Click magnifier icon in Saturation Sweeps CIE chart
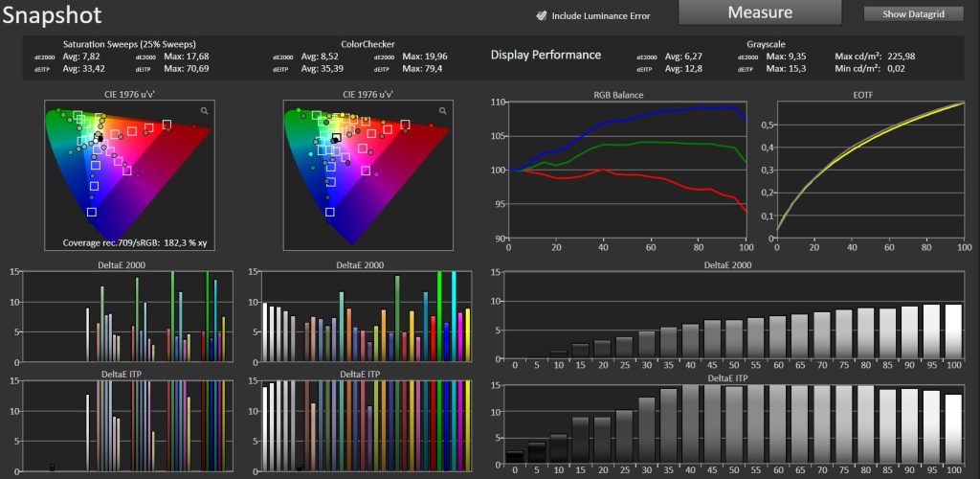 tap(204, 111)
